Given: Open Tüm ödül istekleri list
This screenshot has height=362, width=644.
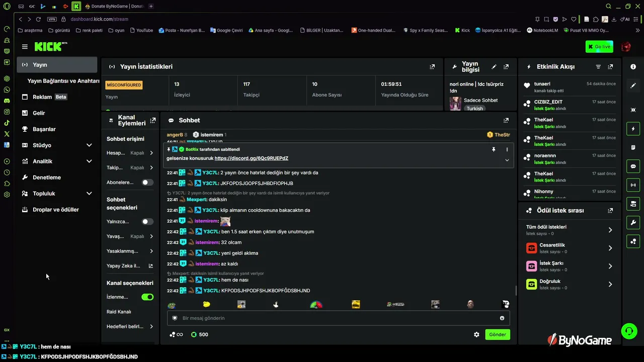Looking at the screenshot, I should click(569, 230).
